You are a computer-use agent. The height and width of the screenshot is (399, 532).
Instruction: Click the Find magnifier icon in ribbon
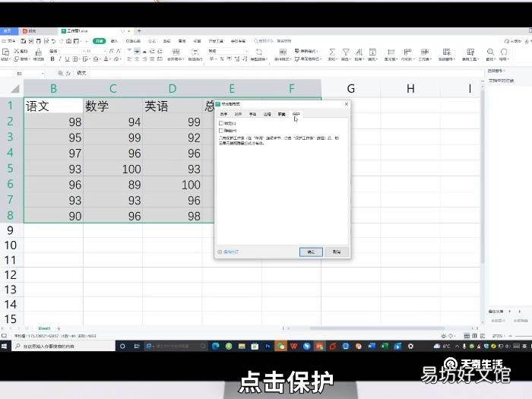pyautogui.click(x=490, y=52)
